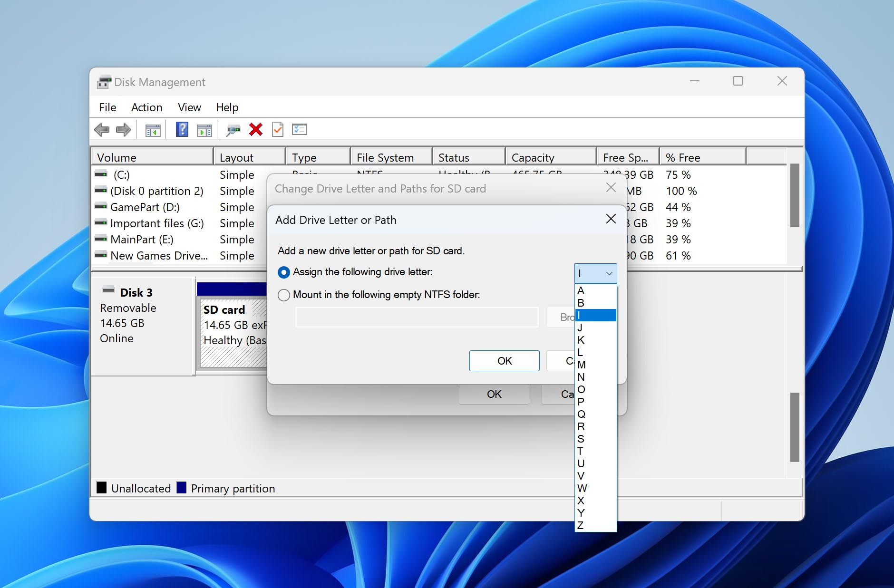Click the Connect drive toolbar icon
The image size is (894, 588).
click(233, 130)
